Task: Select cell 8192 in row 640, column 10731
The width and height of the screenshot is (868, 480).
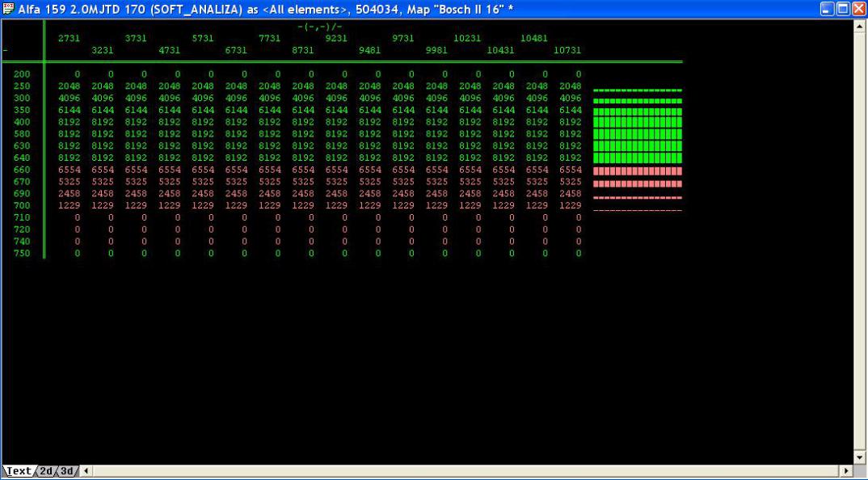Action: tap(570, 158)
